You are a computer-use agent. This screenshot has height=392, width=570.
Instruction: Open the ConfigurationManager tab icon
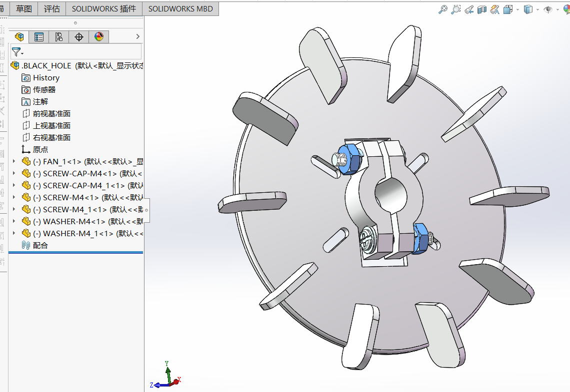pyautogui.click(x=59, y=36)
